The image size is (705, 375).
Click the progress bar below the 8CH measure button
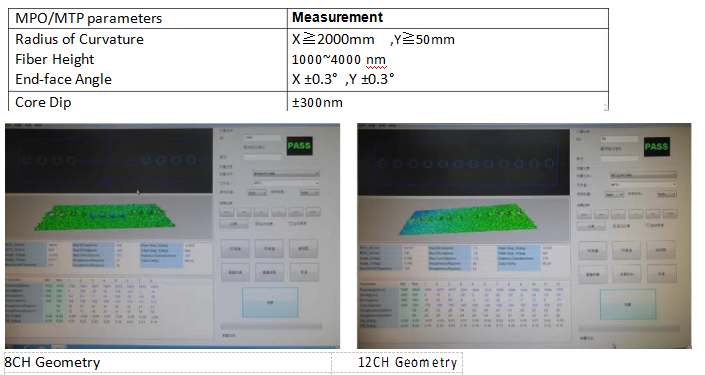click(x=271, y=326)
